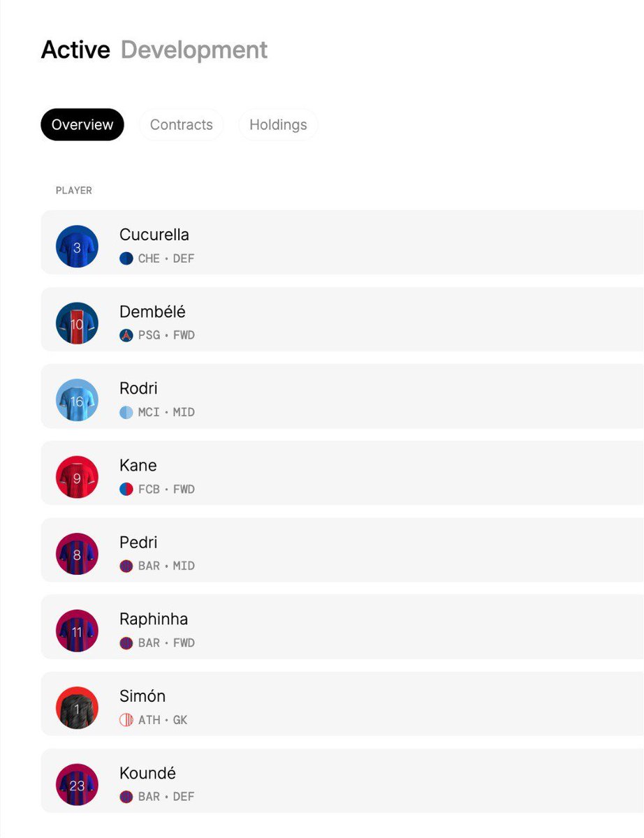Viewport: 644px width, 838px height.
Task: Click Raphinha's number 11 jersey avatar
Action: pyautogui.click(x=77, y=631)
